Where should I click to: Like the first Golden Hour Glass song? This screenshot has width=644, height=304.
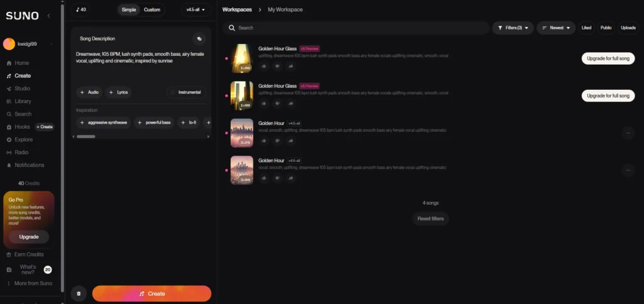pyautogui.click(x=264, y=66)
